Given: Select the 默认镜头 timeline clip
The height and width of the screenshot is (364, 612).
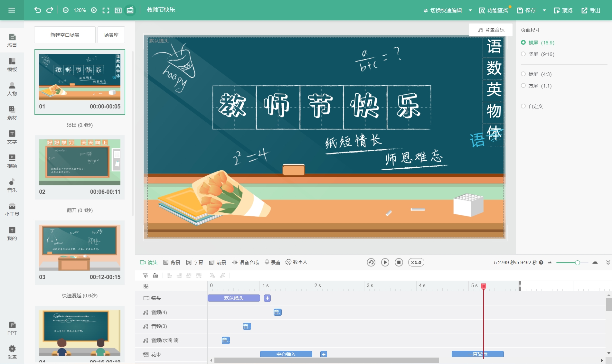Looking at the screenshot, I should (x=234, y=298).
